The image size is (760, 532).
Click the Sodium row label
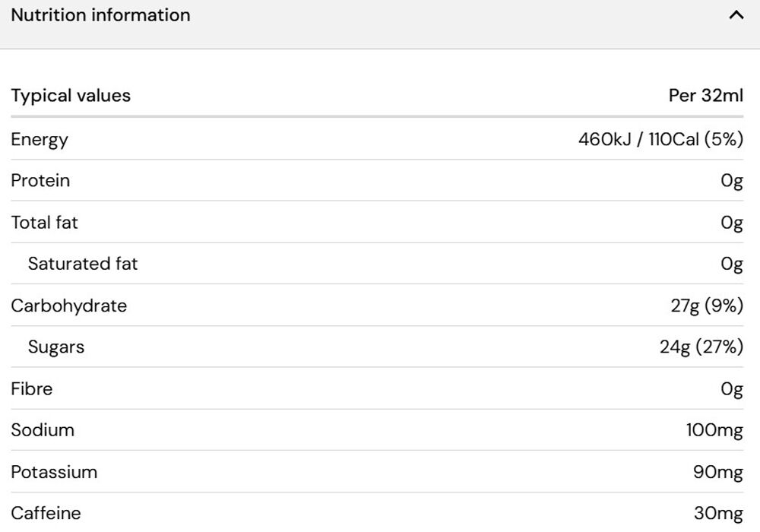click(x=43, y=430)
